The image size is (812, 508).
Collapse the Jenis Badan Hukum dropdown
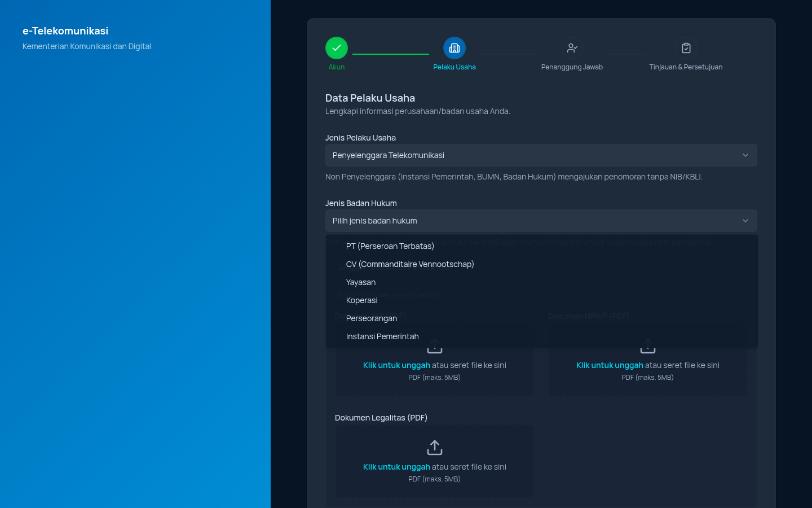pyautogui.click(x=541, y=221)
